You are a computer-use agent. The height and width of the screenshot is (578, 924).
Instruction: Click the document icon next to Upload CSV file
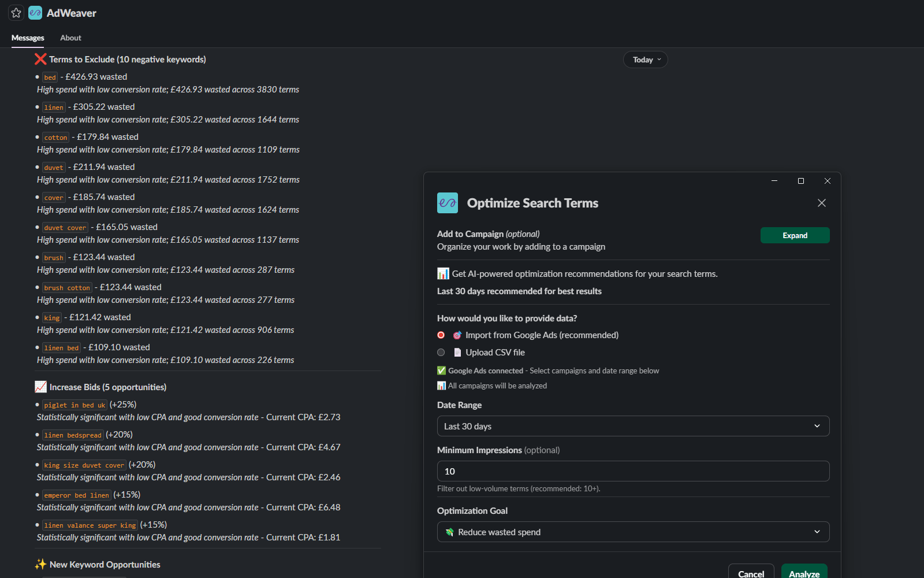point(458,352)
